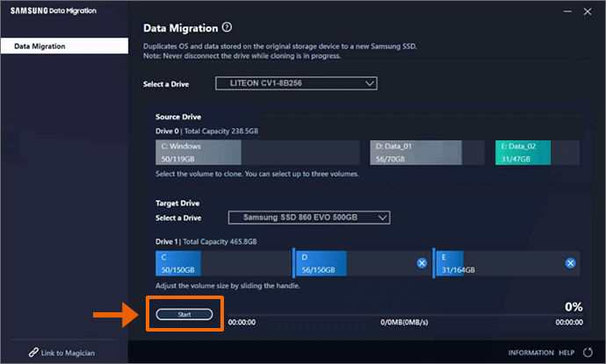Open INFORMATION in the footer
The image size is (606, 364).
(530, 353)
